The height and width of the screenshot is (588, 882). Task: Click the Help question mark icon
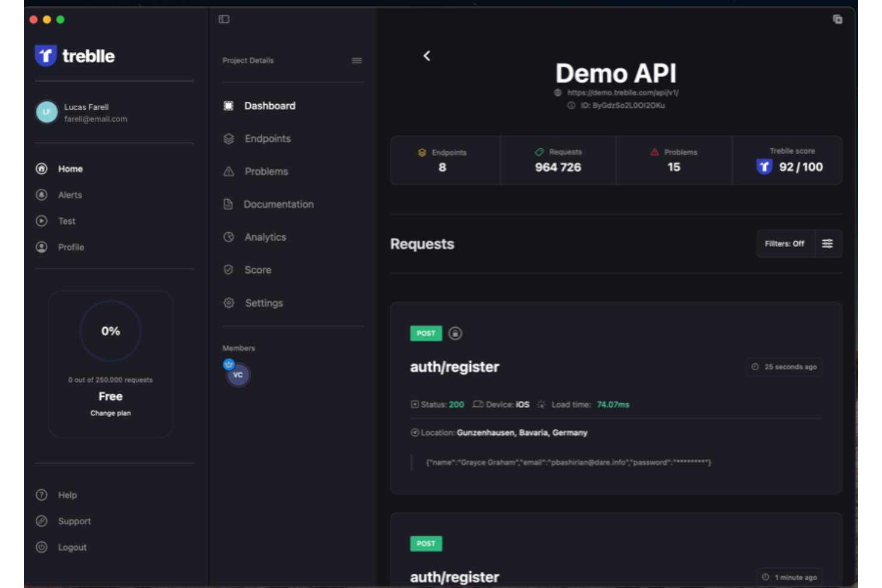point(42,494)
